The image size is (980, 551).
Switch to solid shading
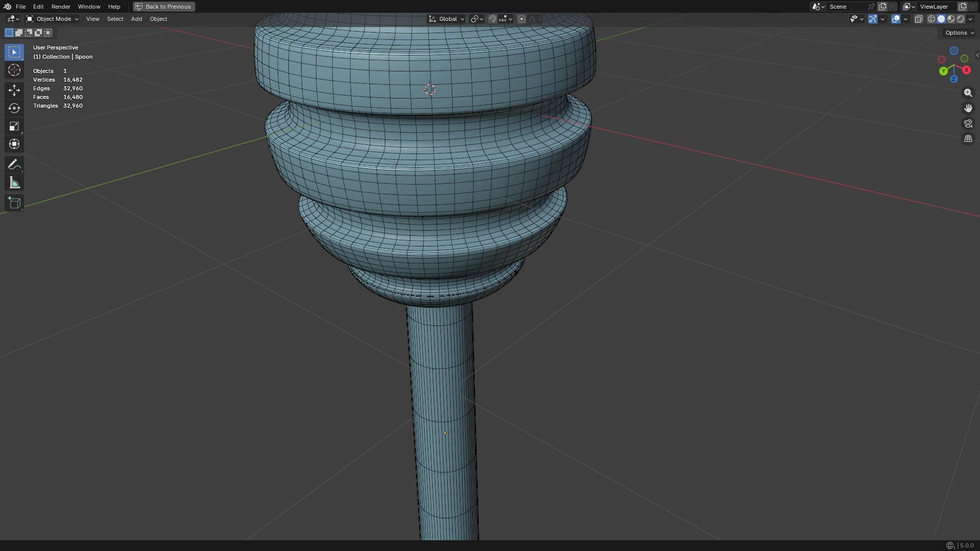click(x=941, y=19)
